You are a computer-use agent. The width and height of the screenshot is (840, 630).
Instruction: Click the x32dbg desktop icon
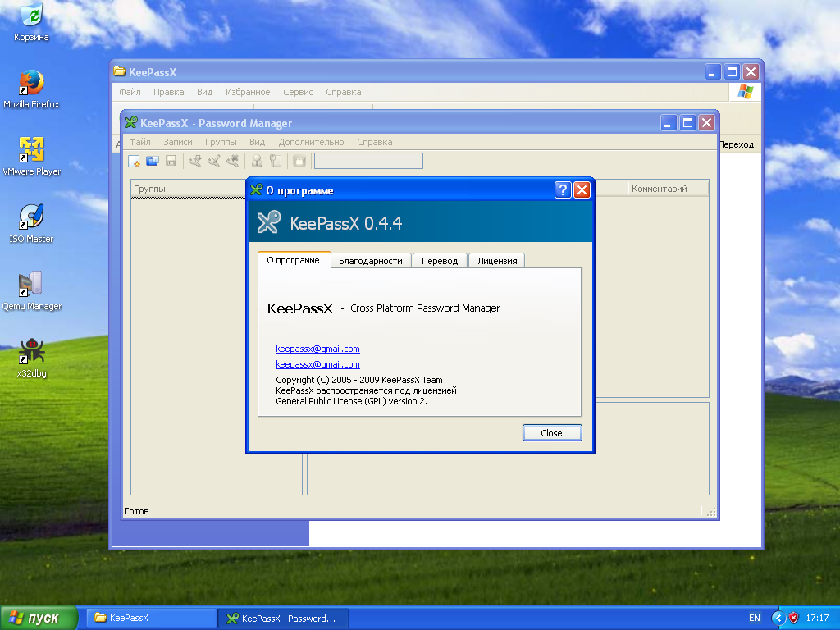tap(32, 359)
